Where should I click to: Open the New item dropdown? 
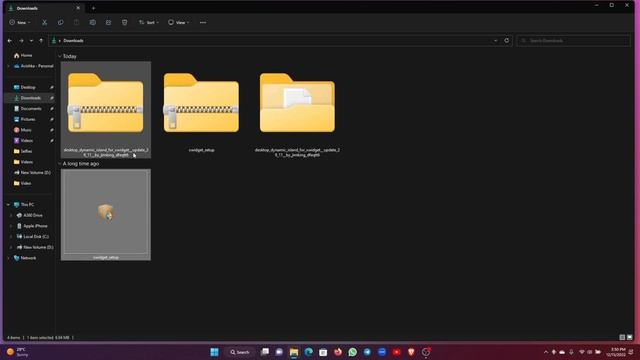20,22
